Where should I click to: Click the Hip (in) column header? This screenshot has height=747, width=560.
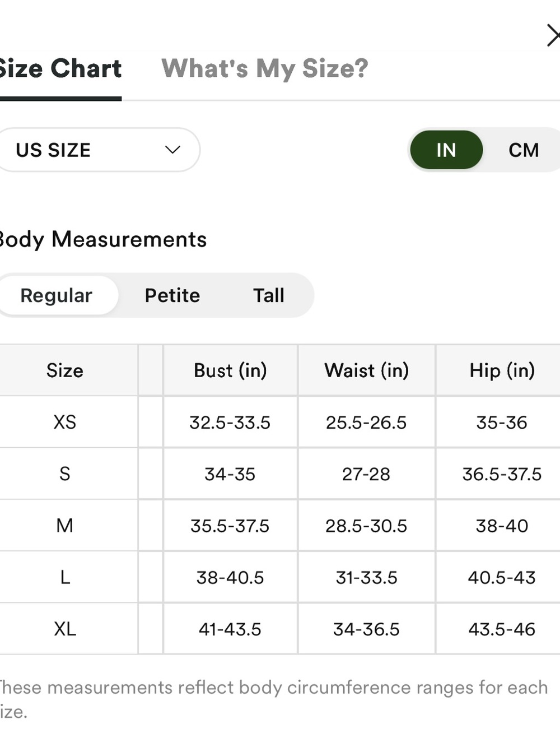[502, 370]
